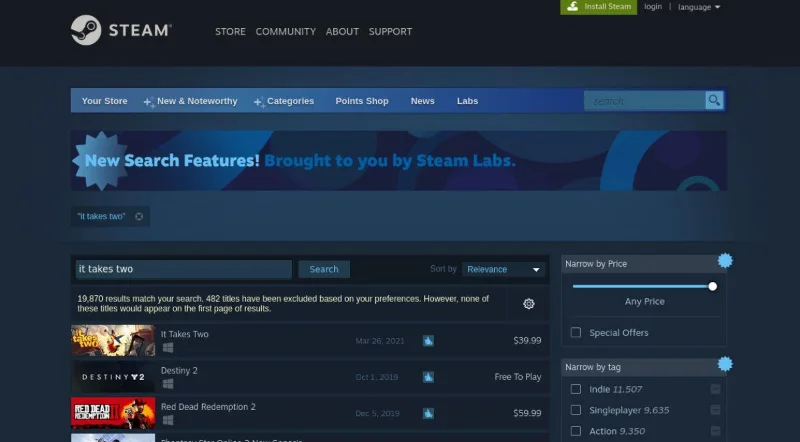The image size is (800, 442).
Task: Click the magnifier search icon in store bar
Action: click(x=714, y=101)
